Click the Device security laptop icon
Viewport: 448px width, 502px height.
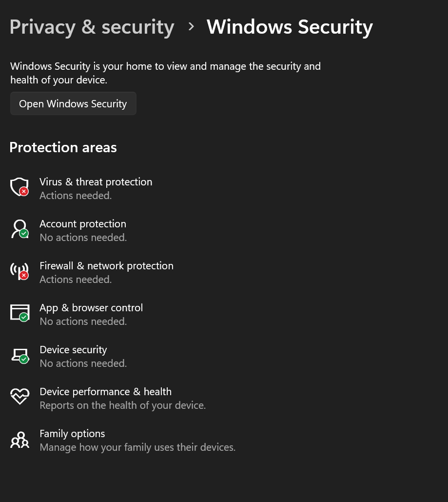coord(20,355)
